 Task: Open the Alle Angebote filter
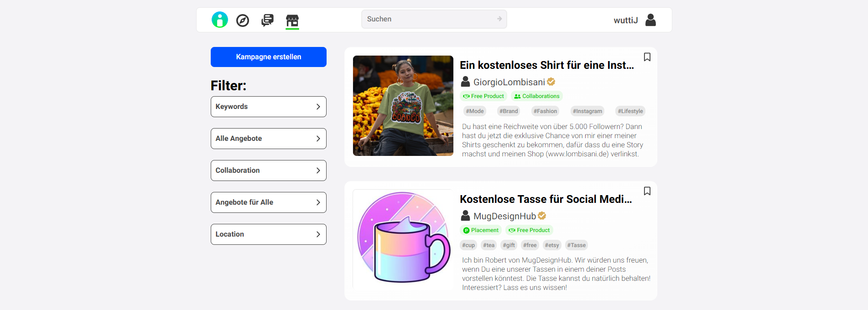268,138
